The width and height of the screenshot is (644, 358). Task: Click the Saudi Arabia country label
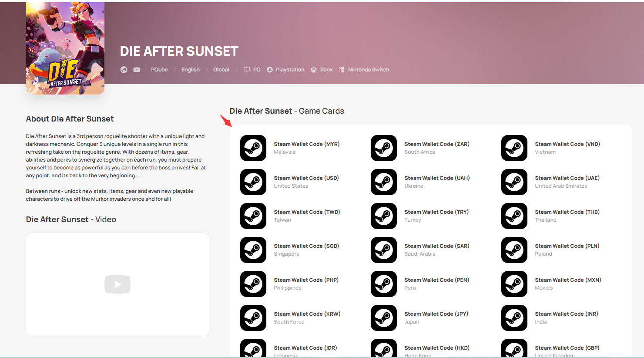(x=420, y=254)
